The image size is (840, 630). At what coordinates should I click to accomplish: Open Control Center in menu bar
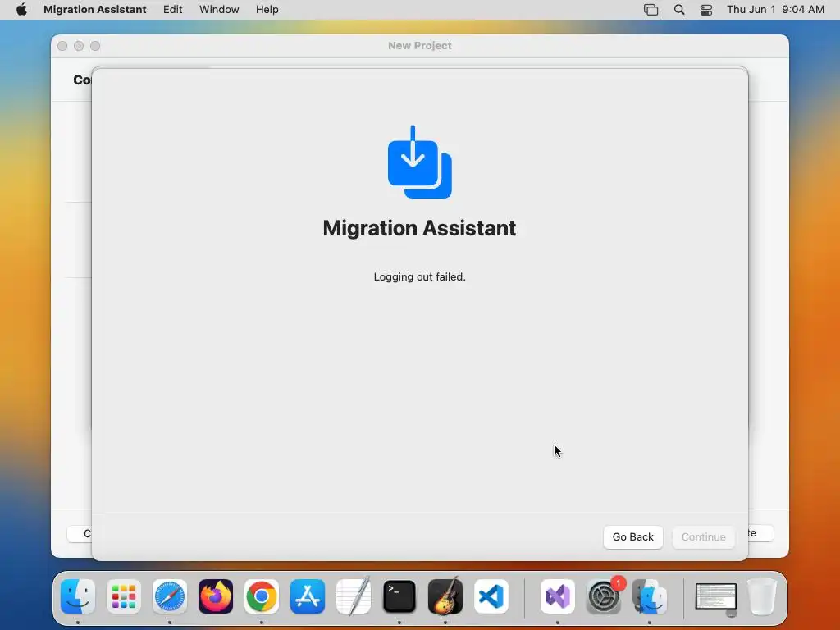[x=706, y=10]
